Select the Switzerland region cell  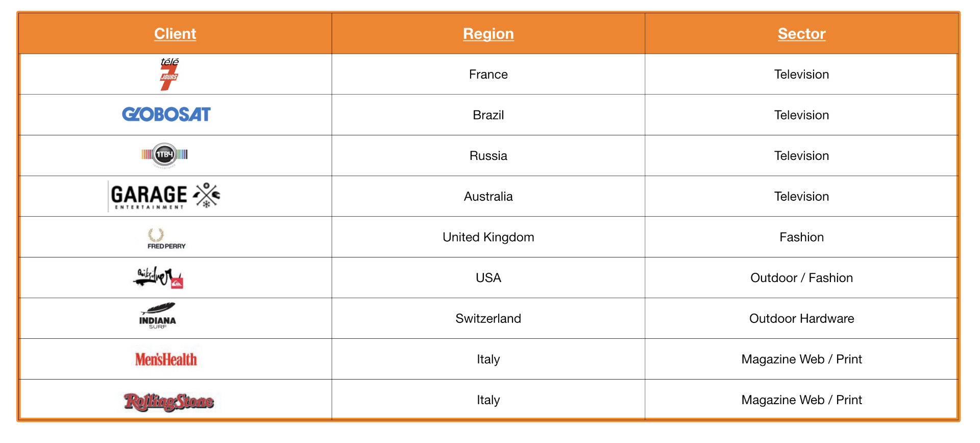click(x=488, y=318)
